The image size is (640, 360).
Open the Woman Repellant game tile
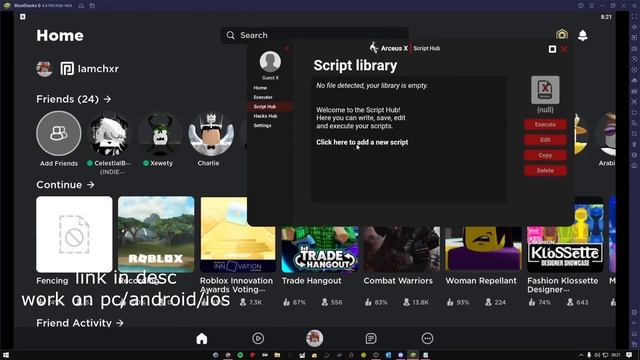(x=483, y=249)
